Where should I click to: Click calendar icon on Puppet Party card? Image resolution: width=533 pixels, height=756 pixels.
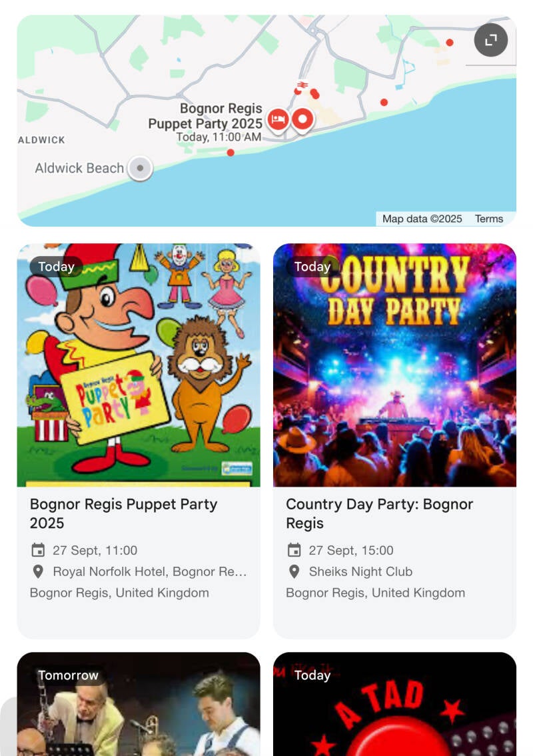tap(38, 550)
